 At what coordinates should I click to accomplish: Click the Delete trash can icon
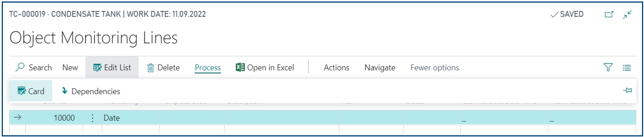tap(150, 68)
